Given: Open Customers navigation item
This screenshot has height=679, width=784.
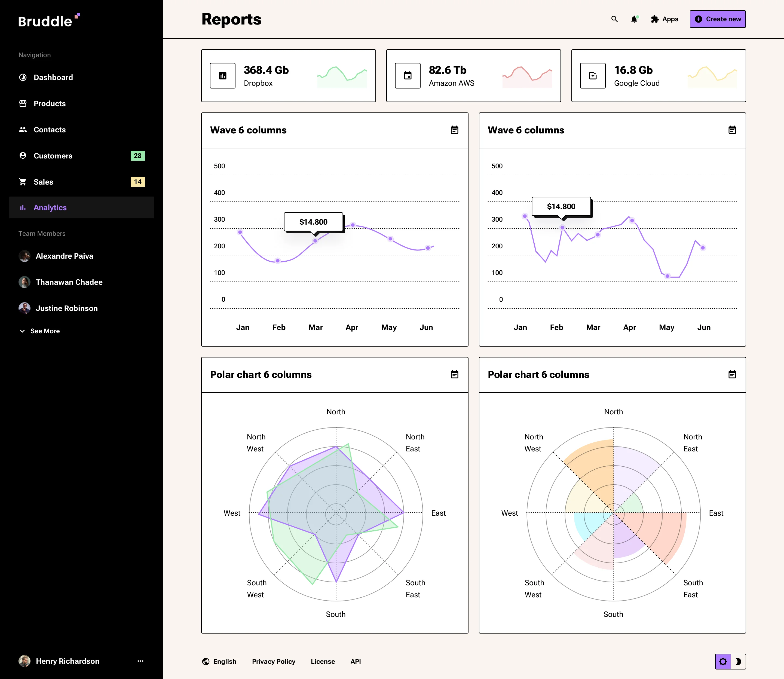Looking at the screenshot, I should 53,156.
